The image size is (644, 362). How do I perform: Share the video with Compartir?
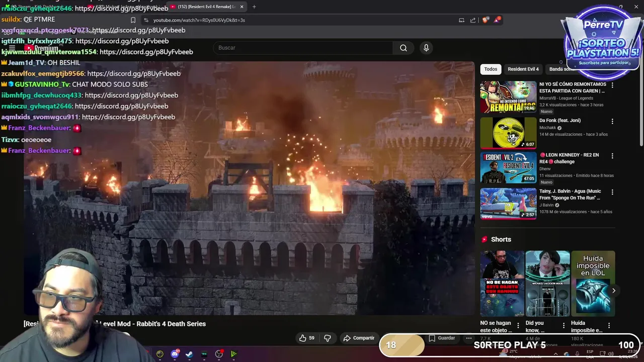click(359, 338)
